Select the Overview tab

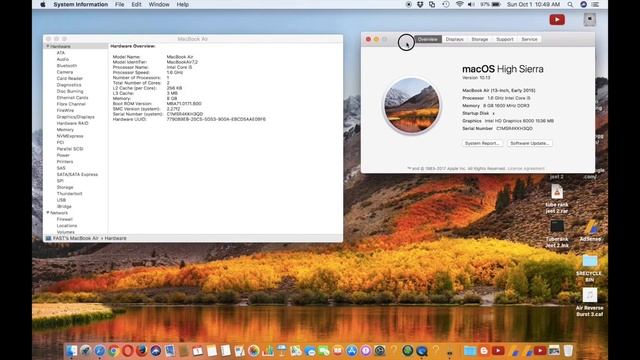[428, 39]
